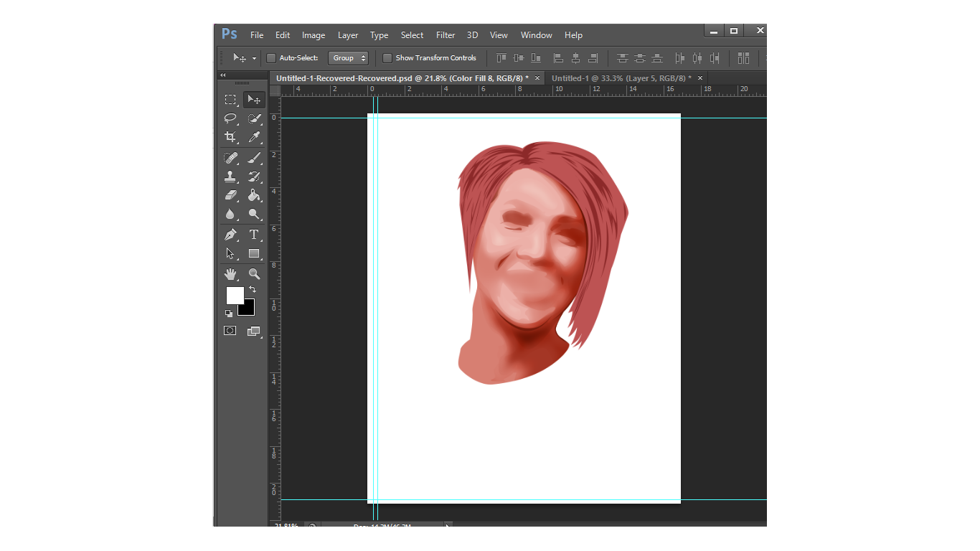Open the Move tool preset picker arrow
Screen dimensions: 980x551
(x=254, y=59)
